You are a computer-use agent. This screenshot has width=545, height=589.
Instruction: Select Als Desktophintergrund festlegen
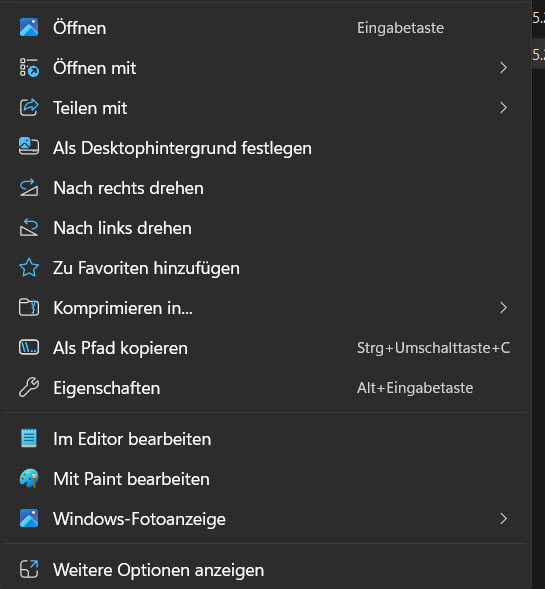click(x=266, y=148)
